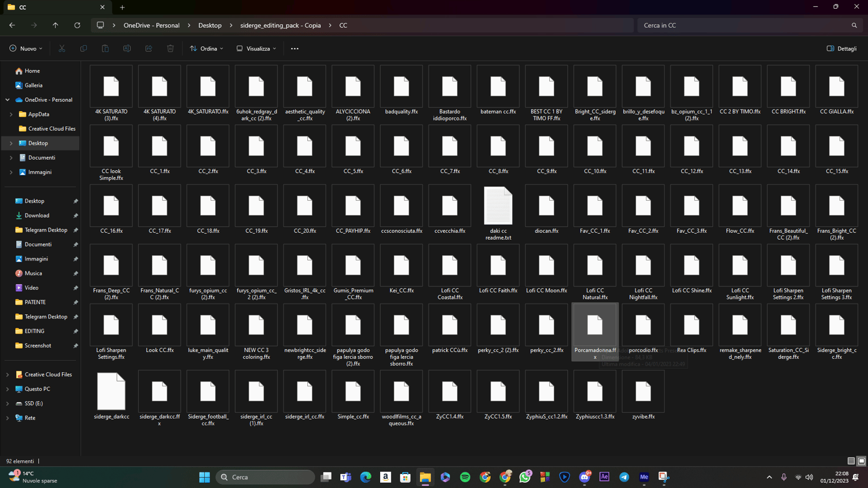Collapse the OneDrive - Personal tree node

(x=8, y=100)
